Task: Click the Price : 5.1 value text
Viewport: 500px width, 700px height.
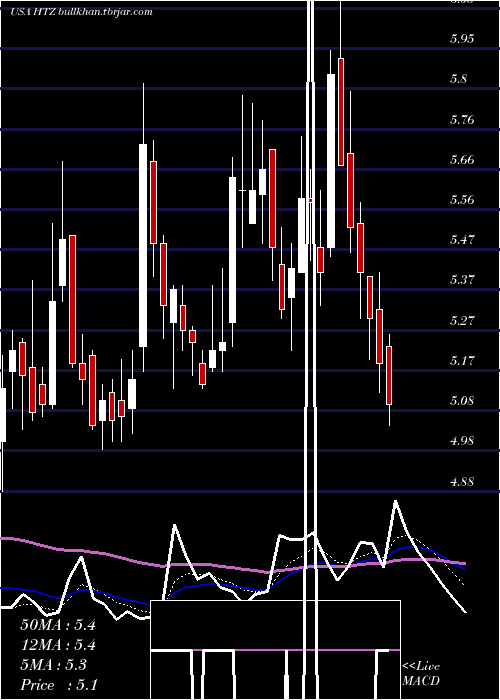Action: coord(58,685)
